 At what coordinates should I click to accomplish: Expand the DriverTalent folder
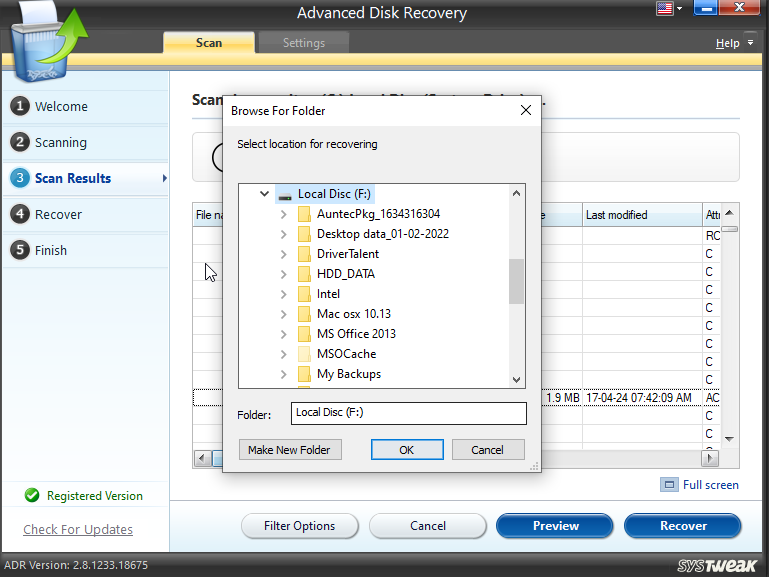[x=283, y=254]
